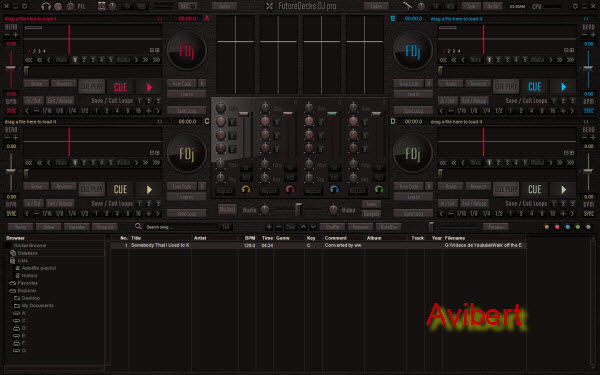Adjust channel A red volume fader
The image size is (600, 375).
288,114
